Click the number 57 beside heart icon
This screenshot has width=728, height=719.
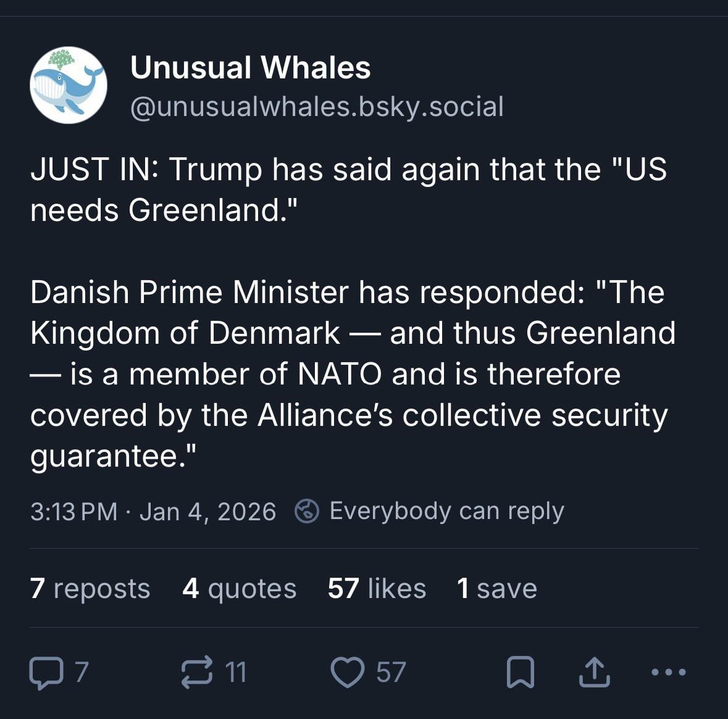[x=391, y=673]
